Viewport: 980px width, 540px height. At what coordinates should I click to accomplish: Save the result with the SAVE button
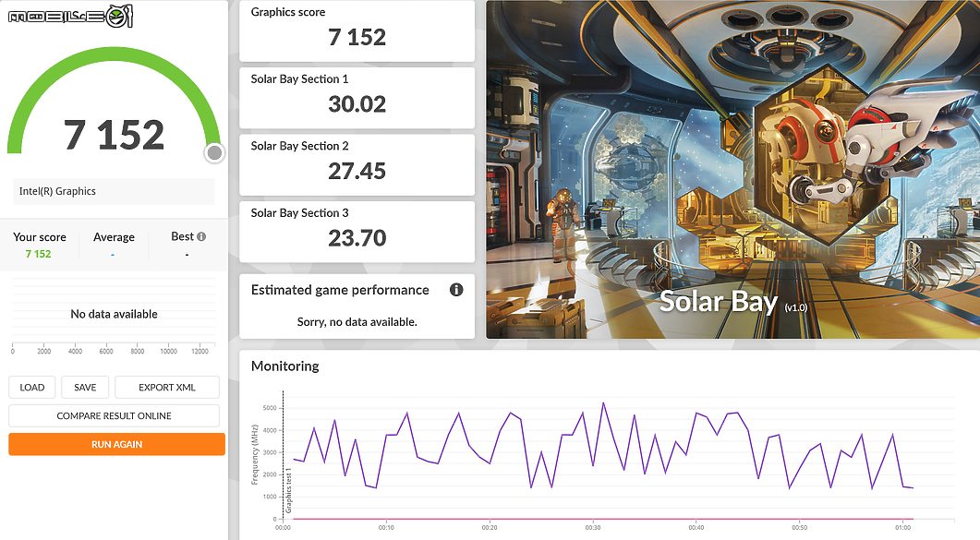[x=85, y=387]
